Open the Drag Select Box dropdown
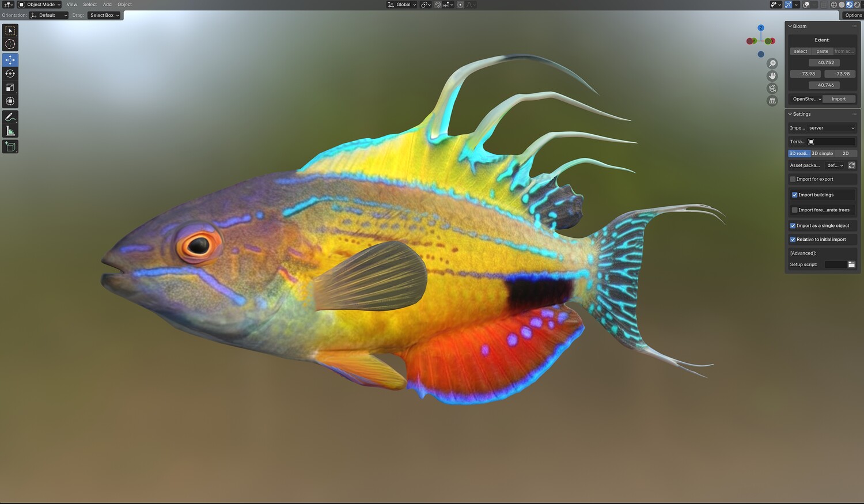The width and height of the screenshot is (864, 504). [104, 16]
